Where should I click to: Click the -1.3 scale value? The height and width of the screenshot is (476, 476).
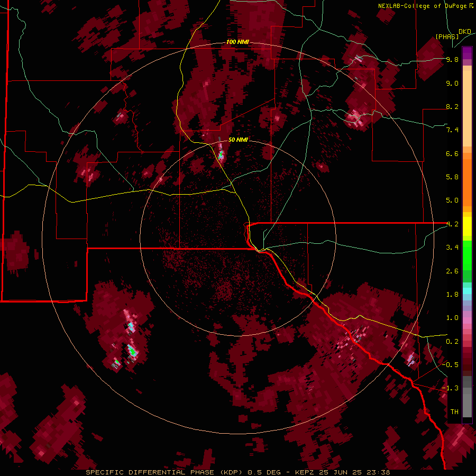(450, 388)
